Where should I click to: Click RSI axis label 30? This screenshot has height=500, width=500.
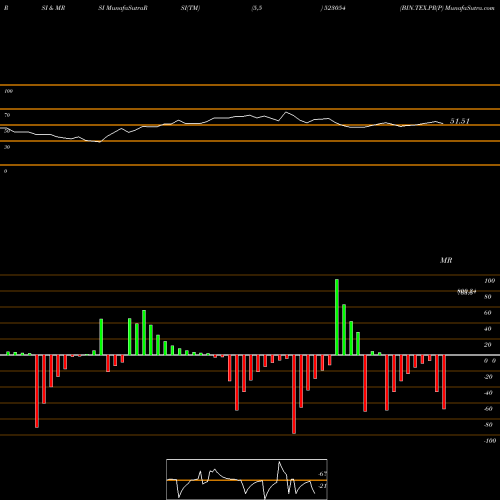[7, 147]
